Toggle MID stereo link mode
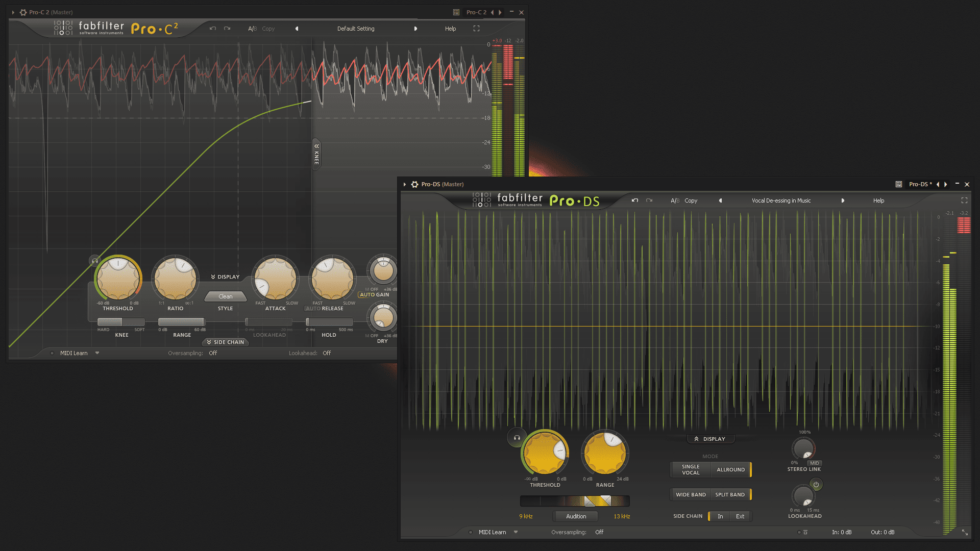Image resolution: width=980 pixels, height=551 pixels. [x=814, y=463]
